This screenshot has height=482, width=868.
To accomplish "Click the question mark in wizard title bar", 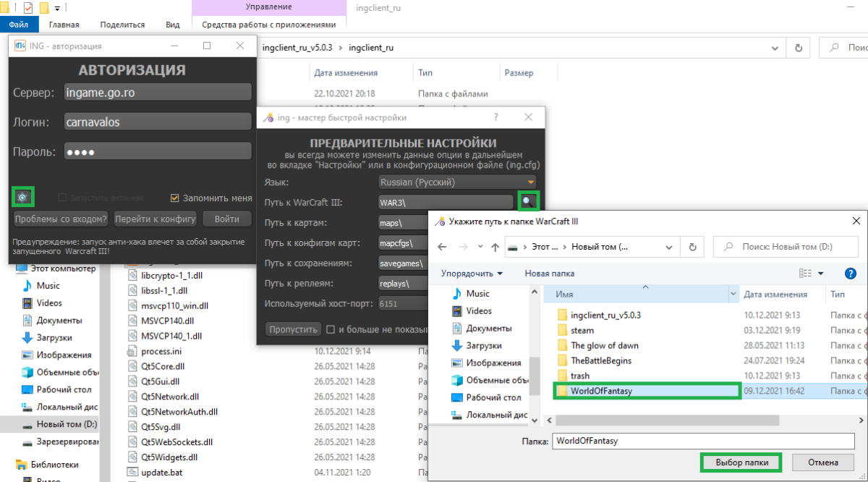I will [x=495, y=117].
